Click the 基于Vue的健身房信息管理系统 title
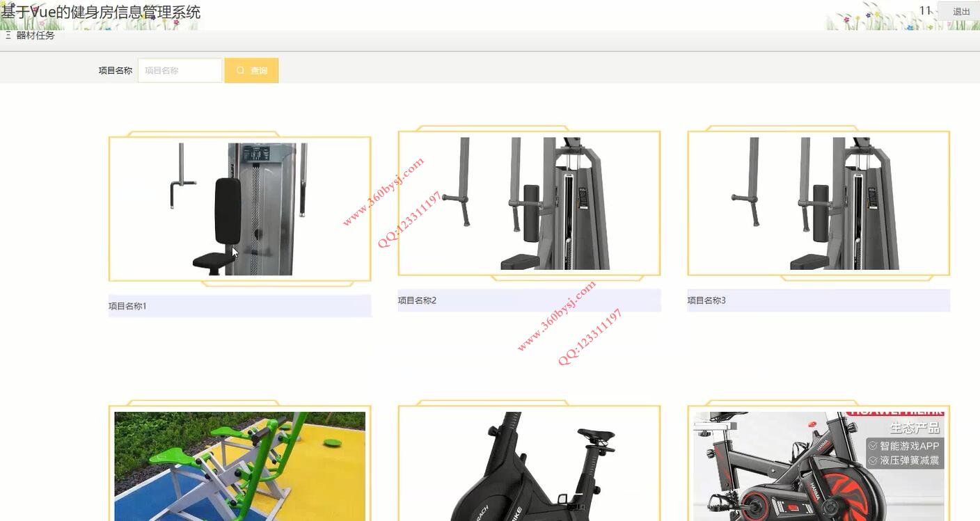The width and height of the screenshot is (980, 521). (101, 12)
